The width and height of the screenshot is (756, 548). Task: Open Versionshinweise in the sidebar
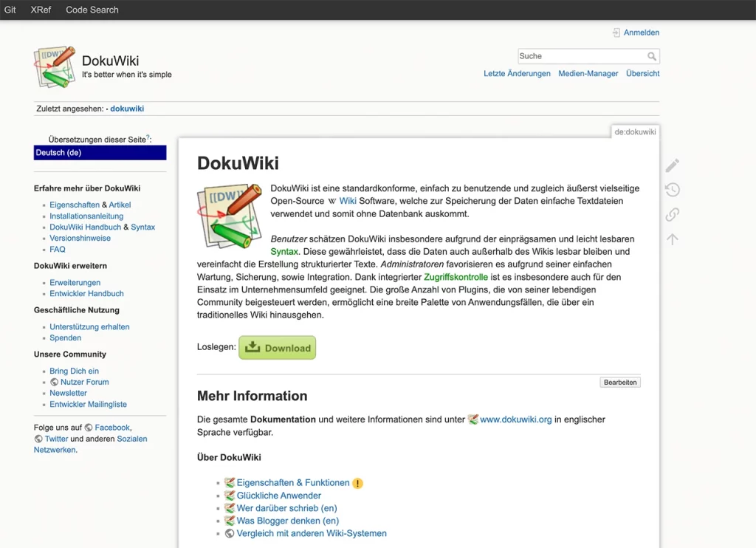coord(80,238)
